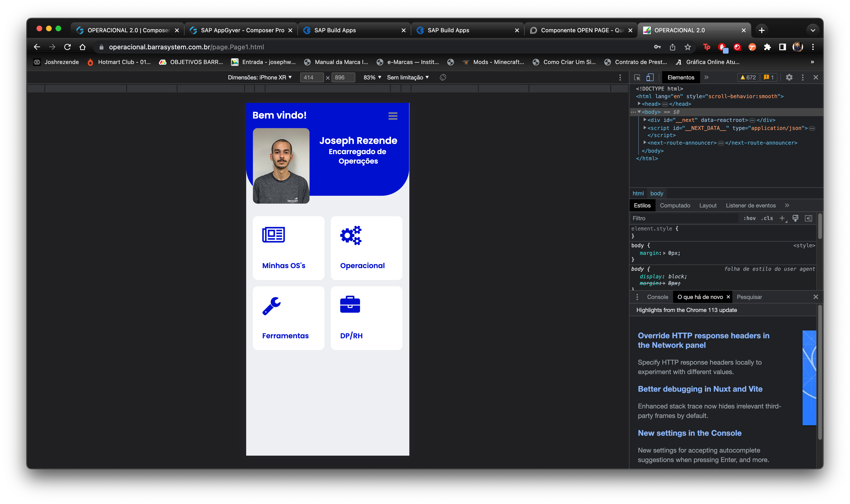Screen dimensions: 850x504
Task: Expand the next-route-announcer node
Action: pyautogui.click(x=644, y=143)
